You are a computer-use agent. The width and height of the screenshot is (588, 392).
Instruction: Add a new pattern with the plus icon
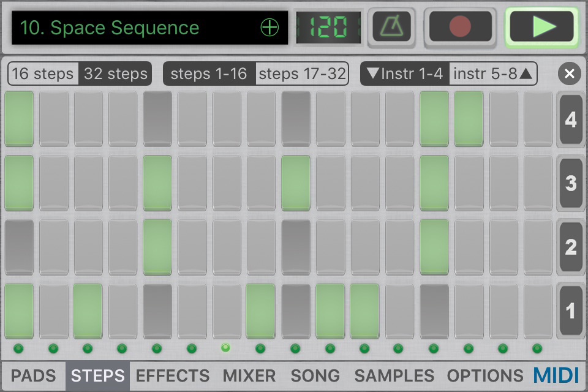coord(269,28)
